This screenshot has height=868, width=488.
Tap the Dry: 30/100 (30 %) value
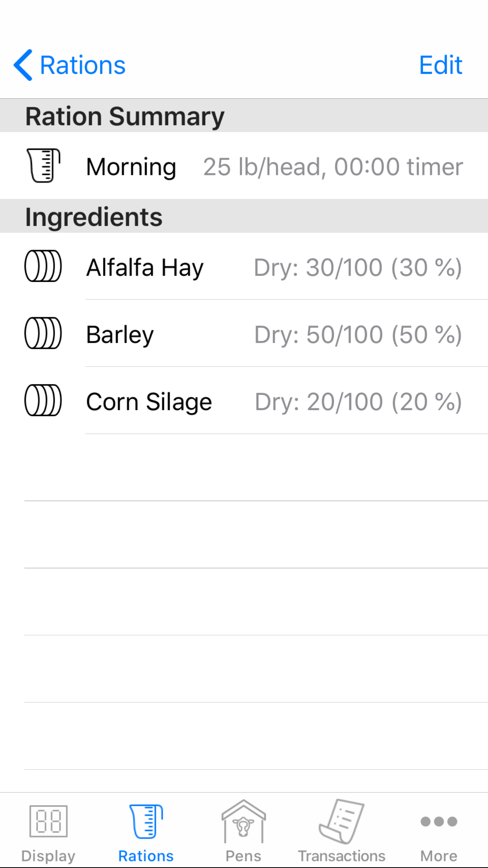[x=358, y=268]
